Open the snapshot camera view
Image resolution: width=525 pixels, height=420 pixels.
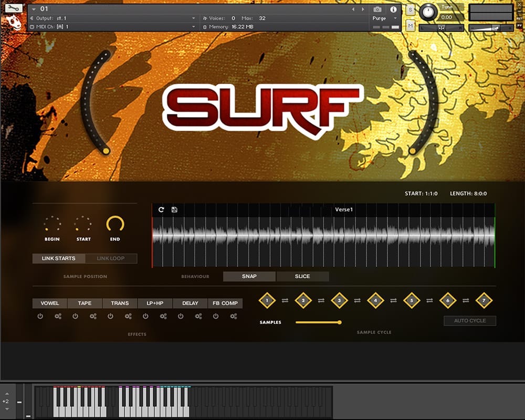377,9
